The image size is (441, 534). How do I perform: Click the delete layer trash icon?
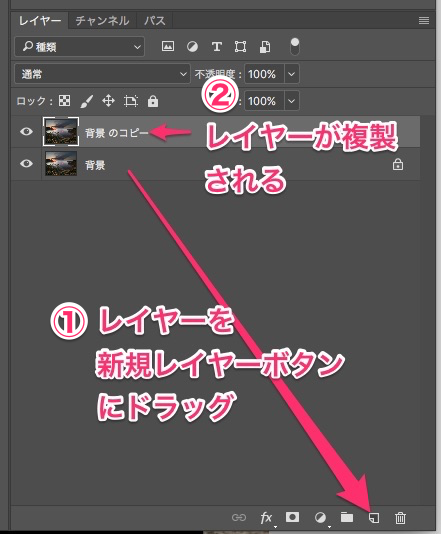[400, 518]
